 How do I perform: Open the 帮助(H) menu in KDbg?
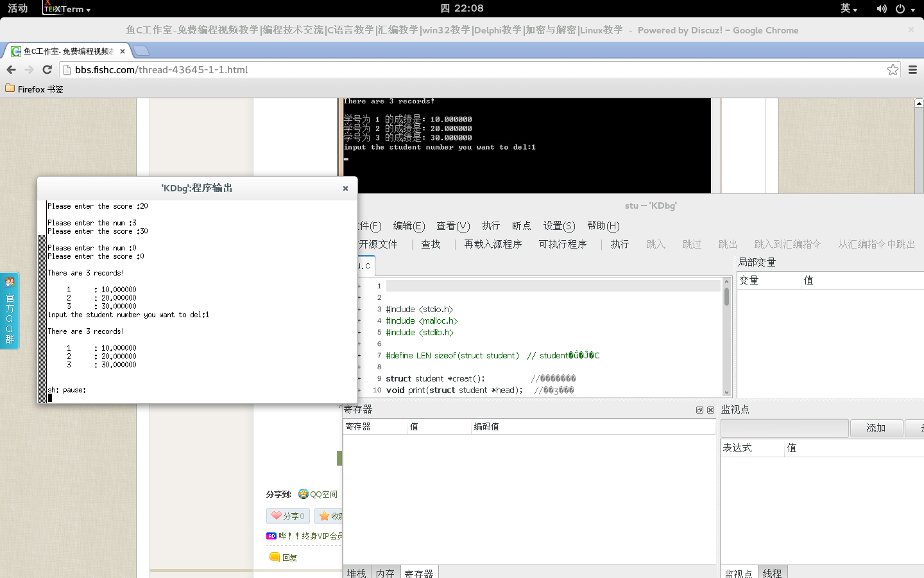(603, 226)
